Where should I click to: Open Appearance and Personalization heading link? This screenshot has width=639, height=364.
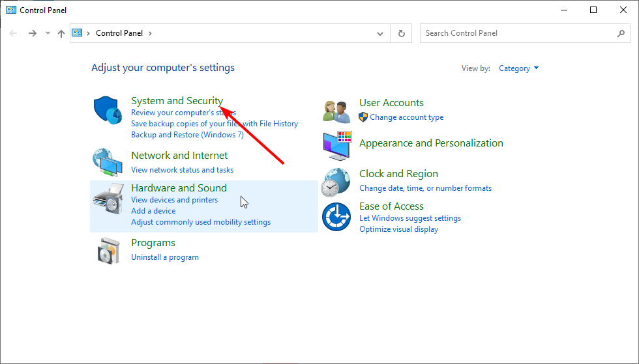tap(431, 143)
